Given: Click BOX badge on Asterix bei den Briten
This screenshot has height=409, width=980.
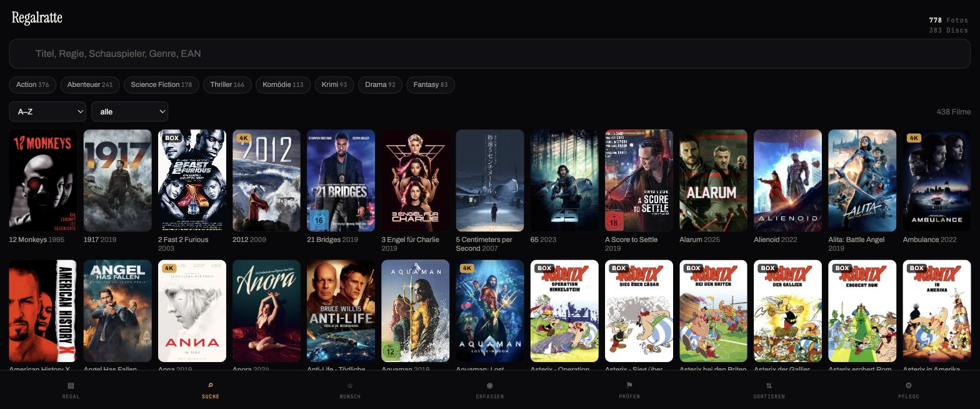Looking at the screenshot, I should click(x=692, y=268).
